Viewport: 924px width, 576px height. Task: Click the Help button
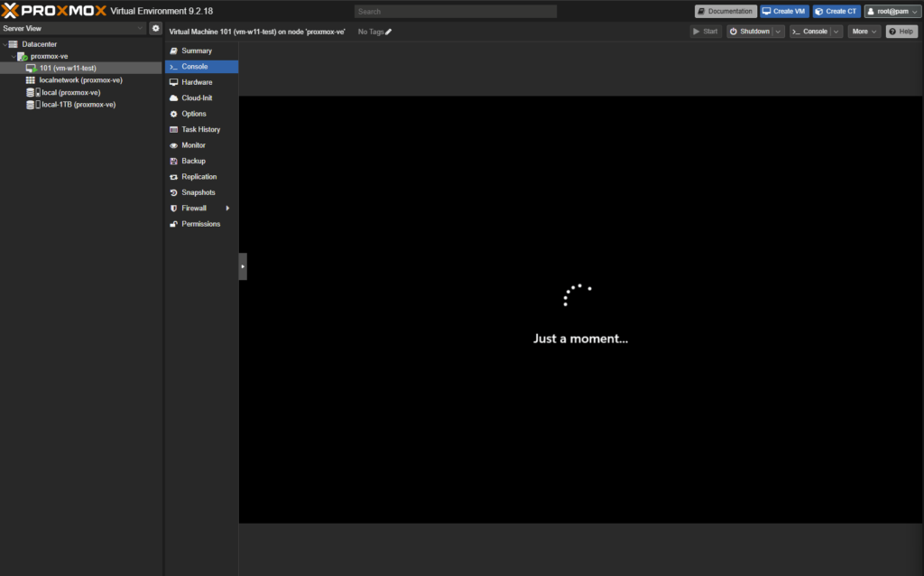(901, 32)
